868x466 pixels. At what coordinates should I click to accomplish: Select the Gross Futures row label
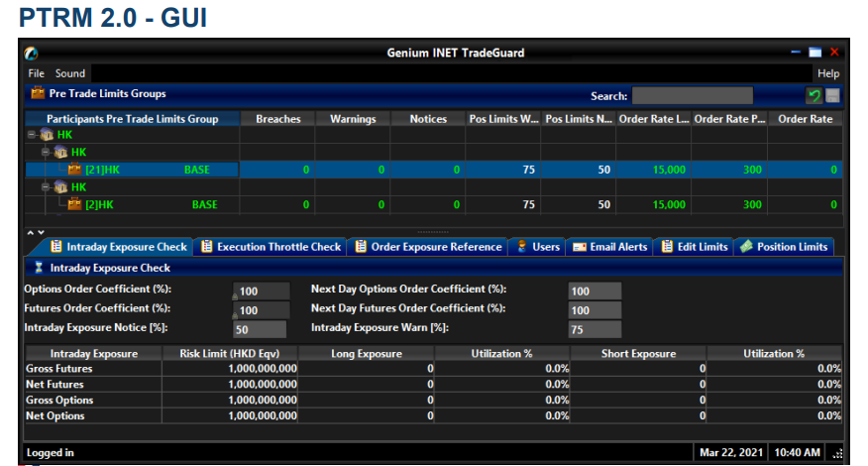click(x=58, y=369)
